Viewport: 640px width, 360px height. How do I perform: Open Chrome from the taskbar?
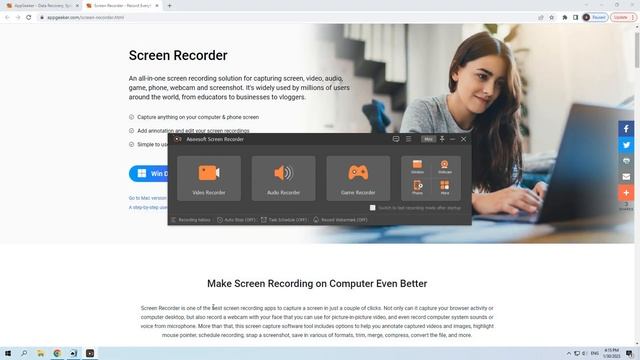pos(57,353)
